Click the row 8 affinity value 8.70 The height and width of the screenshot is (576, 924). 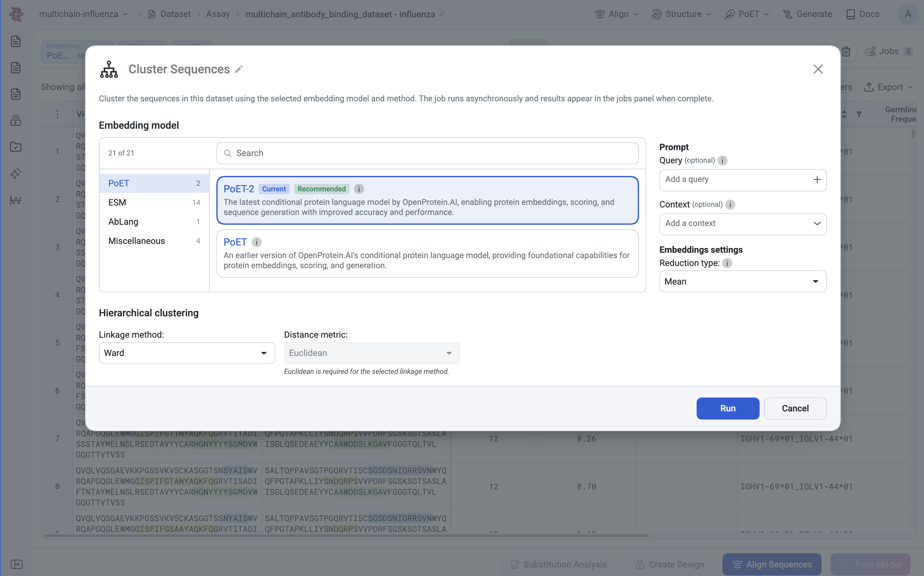[x=586, y=487]
